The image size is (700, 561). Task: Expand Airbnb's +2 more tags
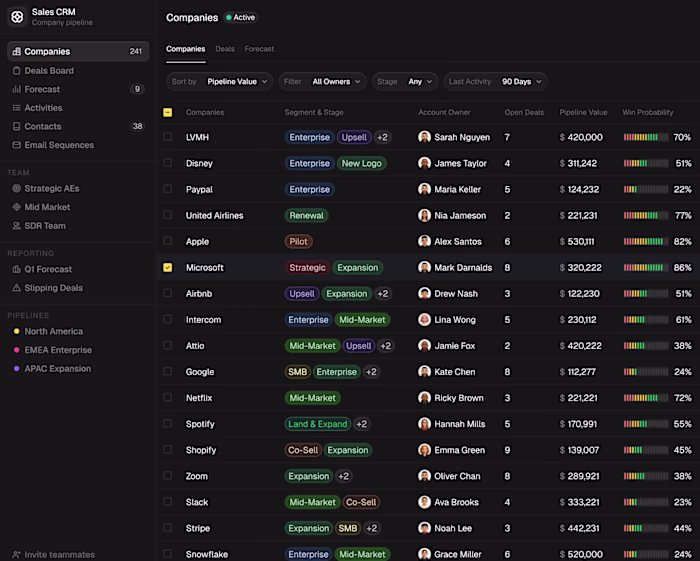tap(383, 294)
